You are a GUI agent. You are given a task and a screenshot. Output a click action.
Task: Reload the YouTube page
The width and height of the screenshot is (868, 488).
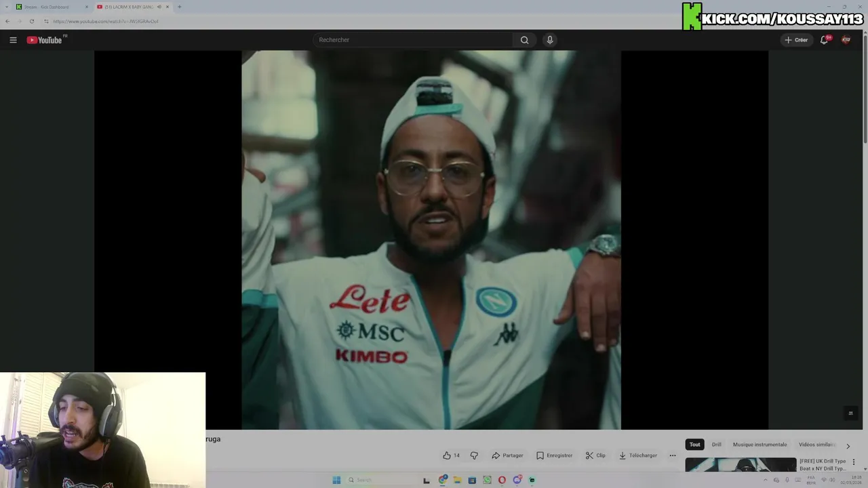tap(31, 21)
